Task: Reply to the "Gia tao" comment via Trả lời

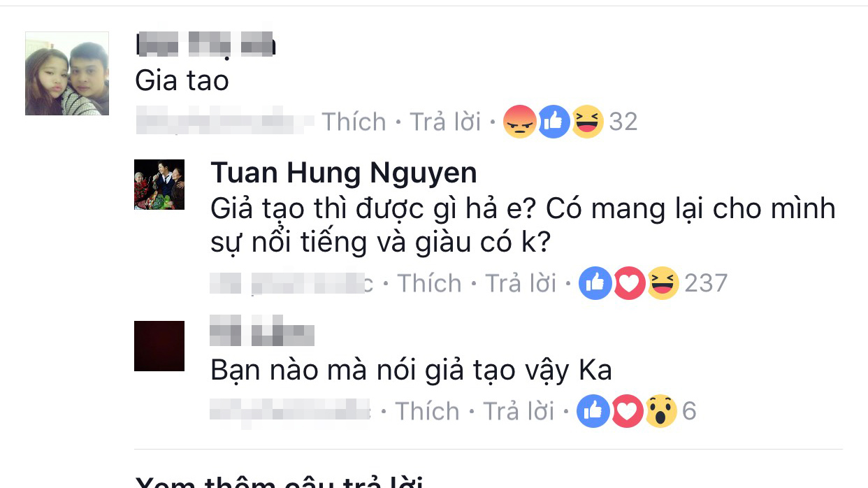Action: pyautogui.click(x=445, y=122)
